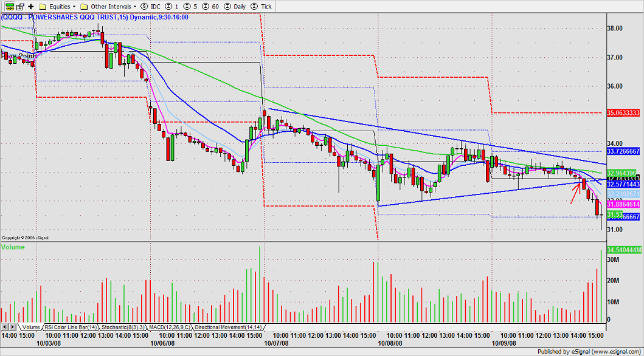This screenshot has width=644, height=356.
Task: Click the 10M volume axis value
Action: coord(614,302)
